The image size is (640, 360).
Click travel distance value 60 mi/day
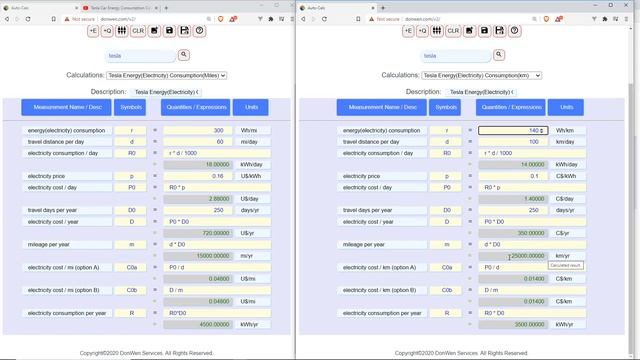point(198,142)
